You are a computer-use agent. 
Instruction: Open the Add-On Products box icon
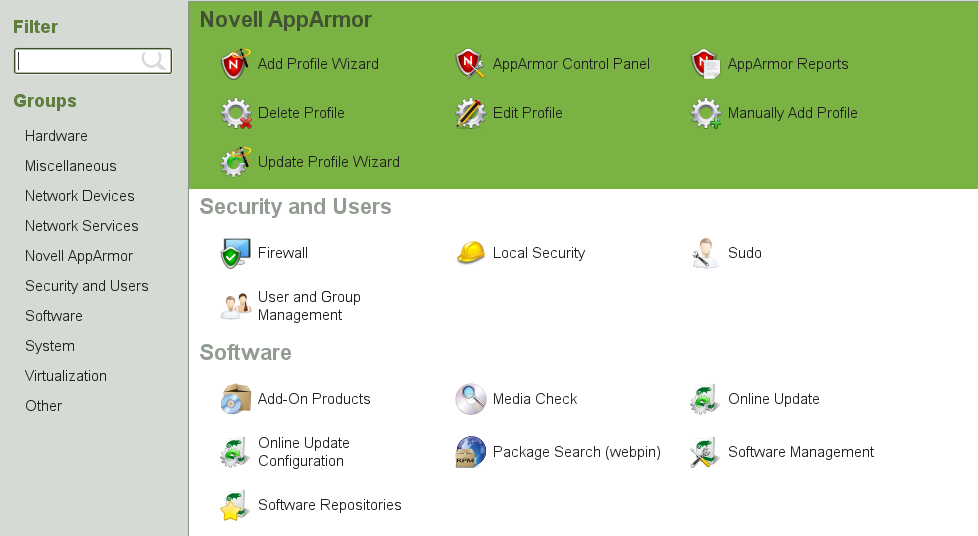tap(236, 399)
